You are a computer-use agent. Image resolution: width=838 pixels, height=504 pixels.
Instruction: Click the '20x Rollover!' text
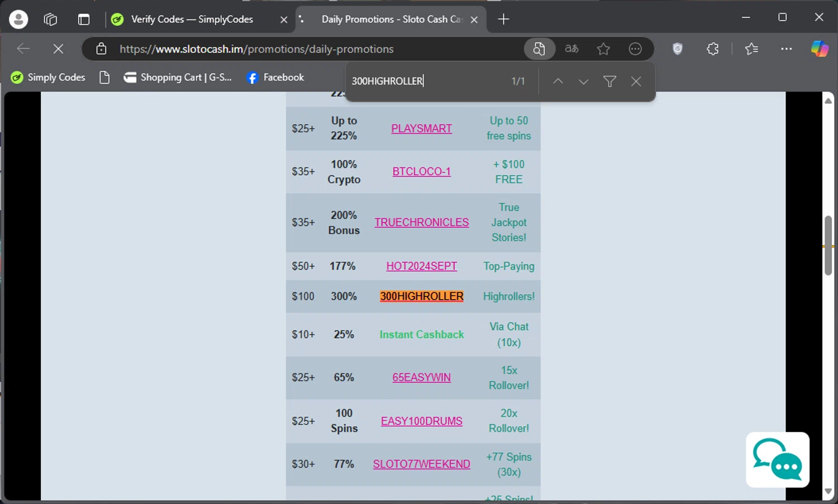[509, 421]
